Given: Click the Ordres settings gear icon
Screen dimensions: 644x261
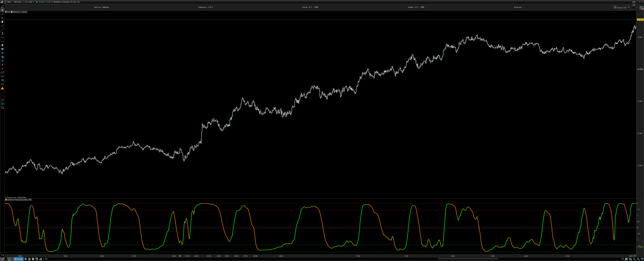Looking at the screenshot, I should tap(317, 7).
